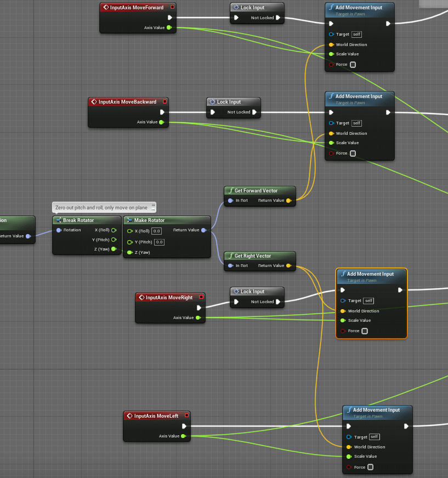Click World Direction pin on selected Add Movement Input
The height and width of the screenshot is (478, 448).
343,311
